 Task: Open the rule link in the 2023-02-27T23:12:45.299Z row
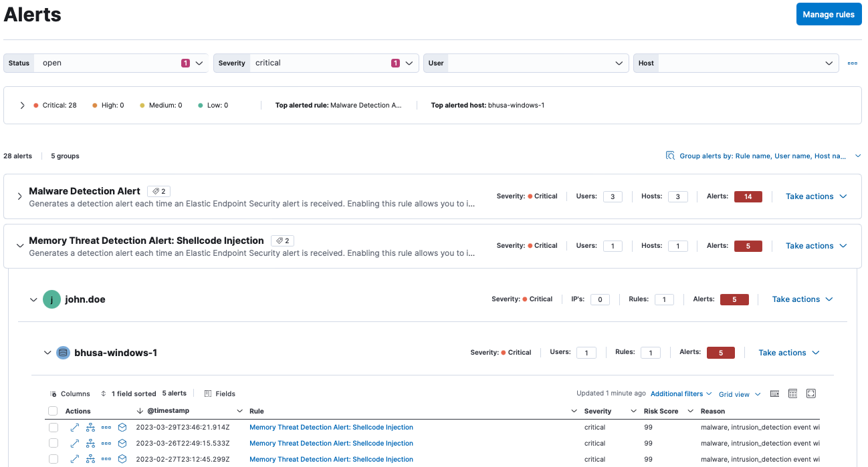[x=331, y=459]
